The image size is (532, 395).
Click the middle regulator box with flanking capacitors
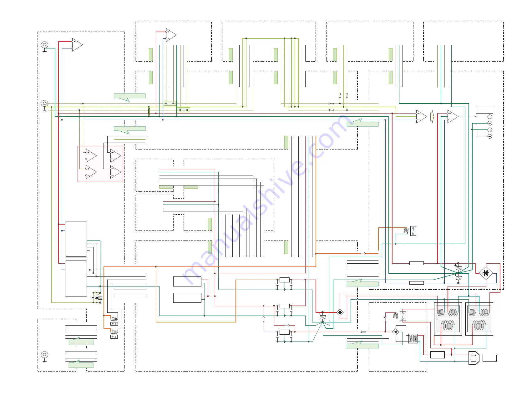click(x=284, y=306)
